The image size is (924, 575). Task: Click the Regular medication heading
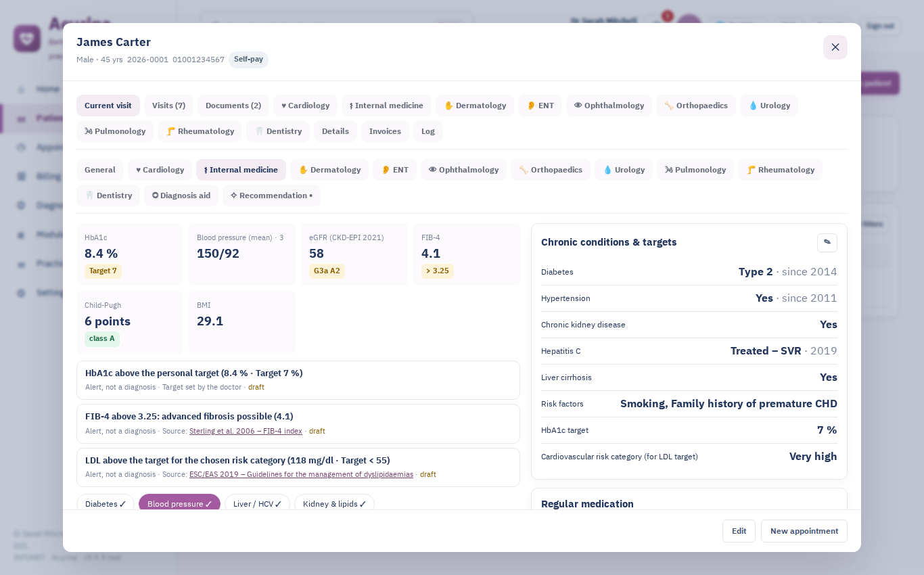click(x=587, y=504)
